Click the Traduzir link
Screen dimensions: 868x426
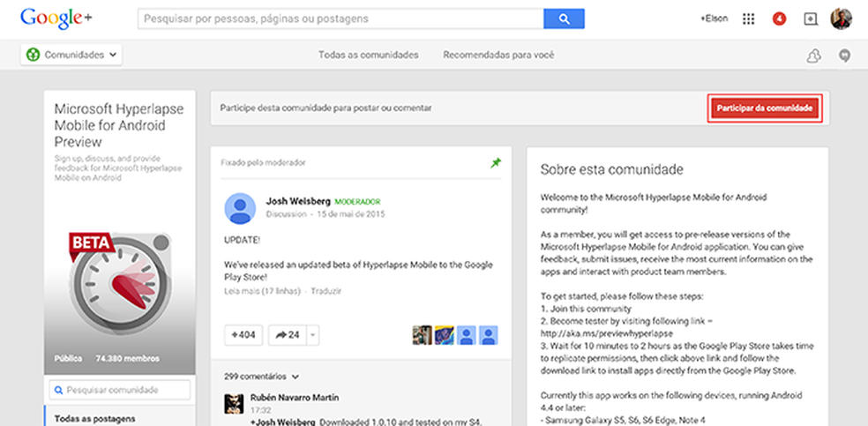(326, 290)
